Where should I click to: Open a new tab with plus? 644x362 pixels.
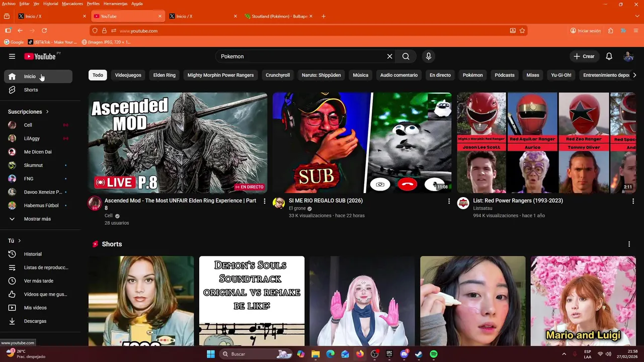pyautogui.click(x=324, y=16)
